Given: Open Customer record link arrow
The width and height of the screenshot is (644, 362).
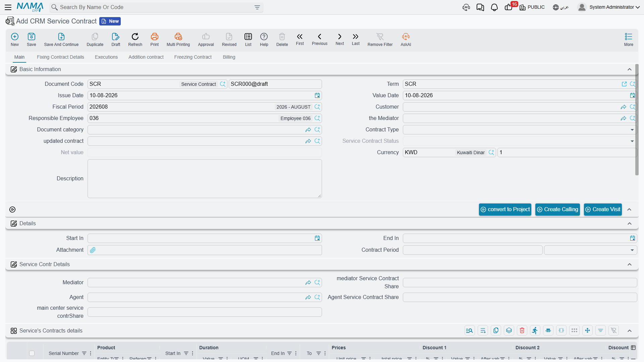Looking at the screenshot, I should 624,107.
